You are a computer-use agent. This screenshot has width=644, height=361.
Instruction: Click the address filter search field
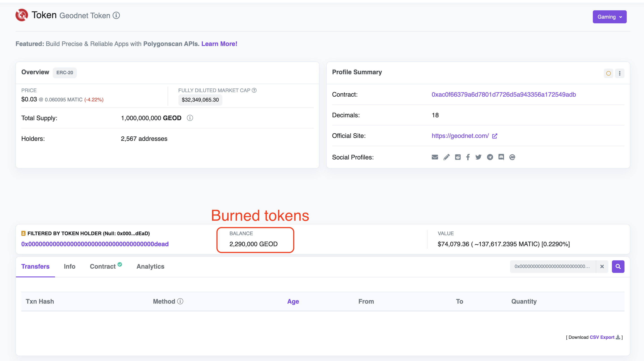pyautogui.click(x=552, y=266)
